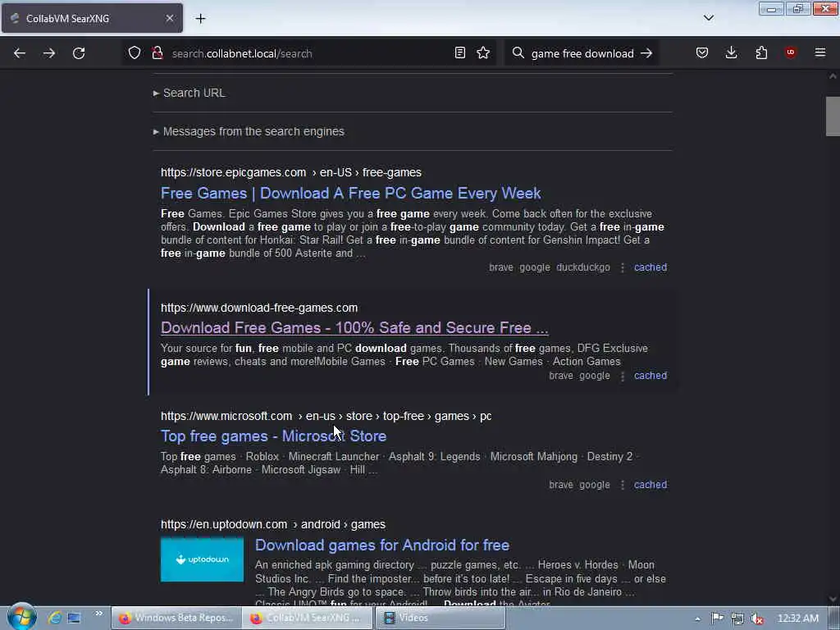
Task: Expand the quick launch overflow chevrons
Action: click(x=98, y=614)
